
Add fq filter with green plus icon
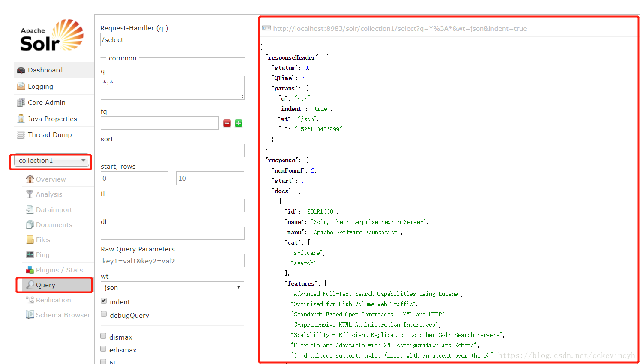tap(239, 123)
